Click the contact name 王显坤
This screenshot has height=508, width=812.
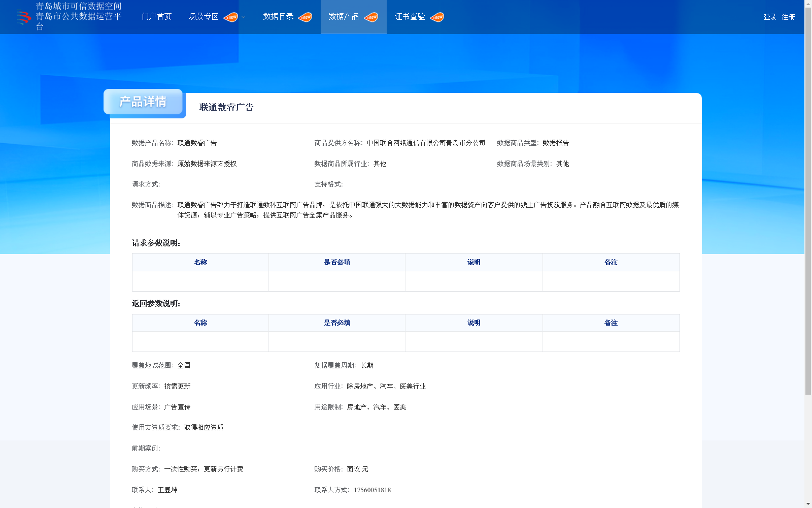coord(167,490)
